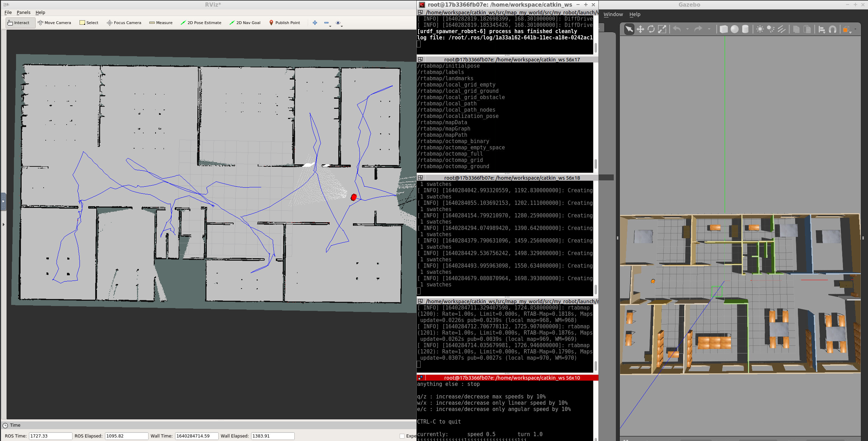
Task: Click the Gazebo redo arrow
Action: coord(698,29)
